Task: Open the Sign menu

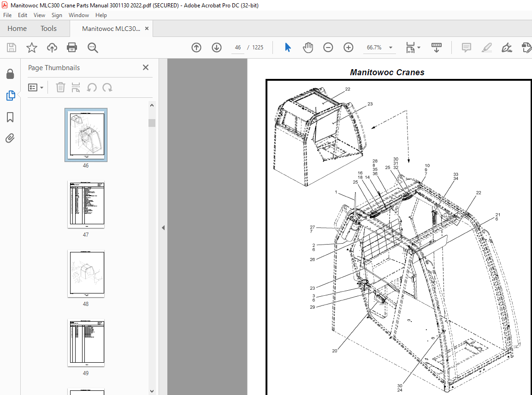Action: [x=57, y=15]
